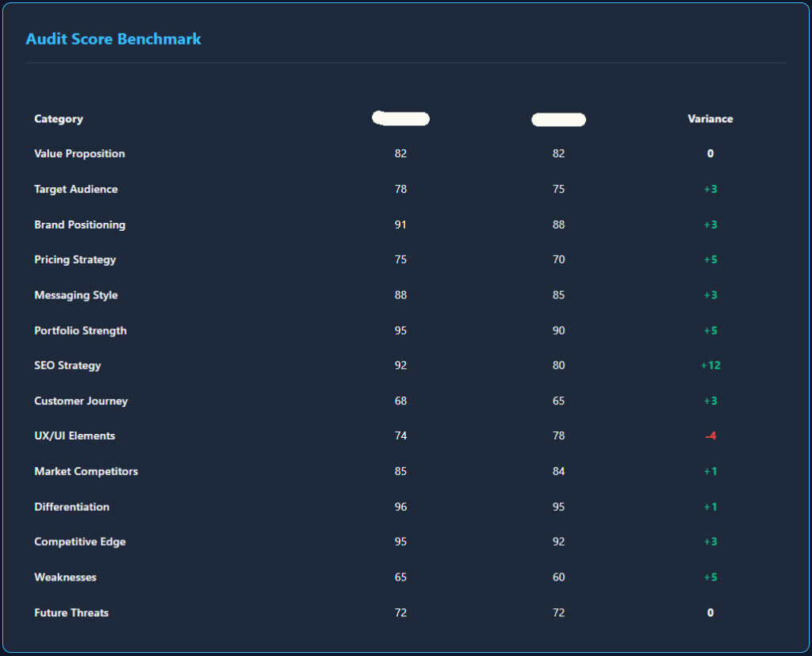Viewport: 812px width, 656px height.
Task: Click the Market Competitors row label
Action: [x=85, y=471]
